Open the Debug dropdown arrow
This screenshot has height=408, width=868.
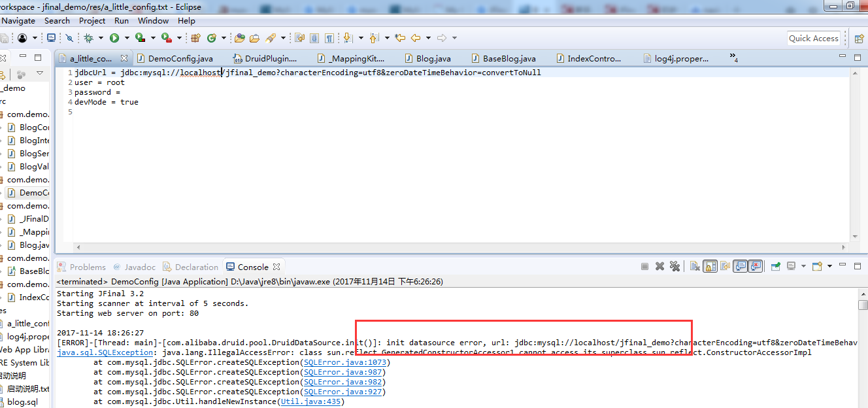coord(101,38)
